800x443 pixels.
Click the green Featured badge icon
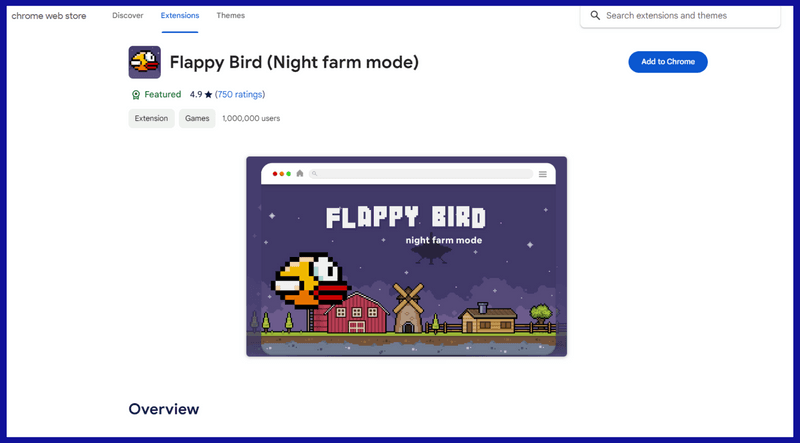coord(136,95)
